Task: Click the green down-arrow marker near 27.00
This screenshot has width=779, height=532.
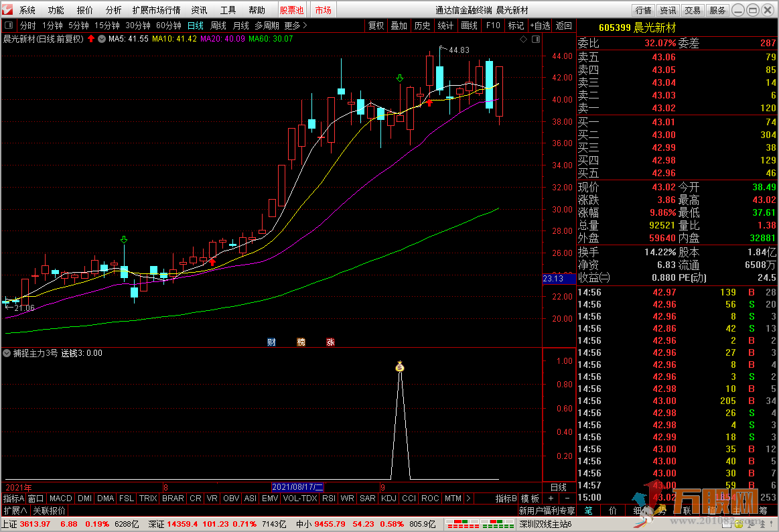Action: click(x=124, y=240)
